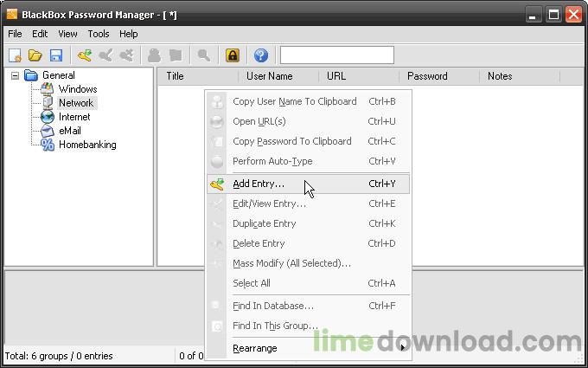Image resolution: width=588 pixels, height=368 pixels.
Task: Click the grayed Edit Entry key toolbar icon
Action: 105,55
